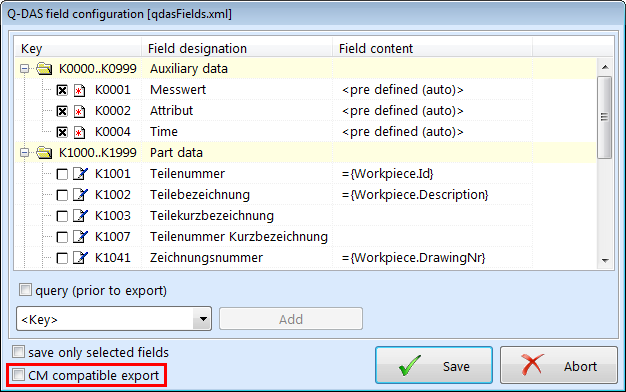
Task: Open the <Key> dropdown list
Action: pos(202,319)
